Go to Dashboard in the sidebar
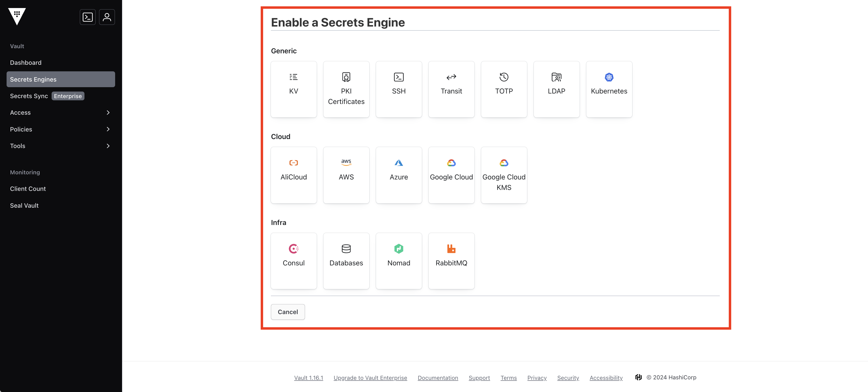Viewport: 868px width, 392px height. point(26,63)
